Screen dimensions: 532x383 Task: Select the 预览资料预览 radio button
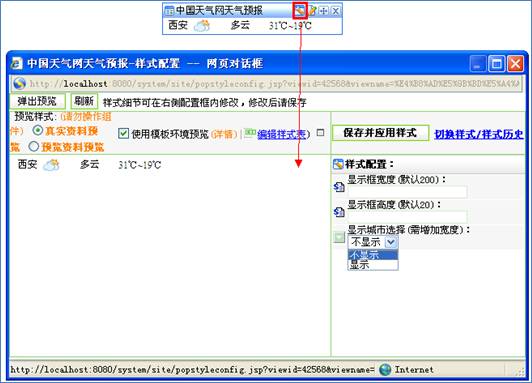(x=34, y=147)
